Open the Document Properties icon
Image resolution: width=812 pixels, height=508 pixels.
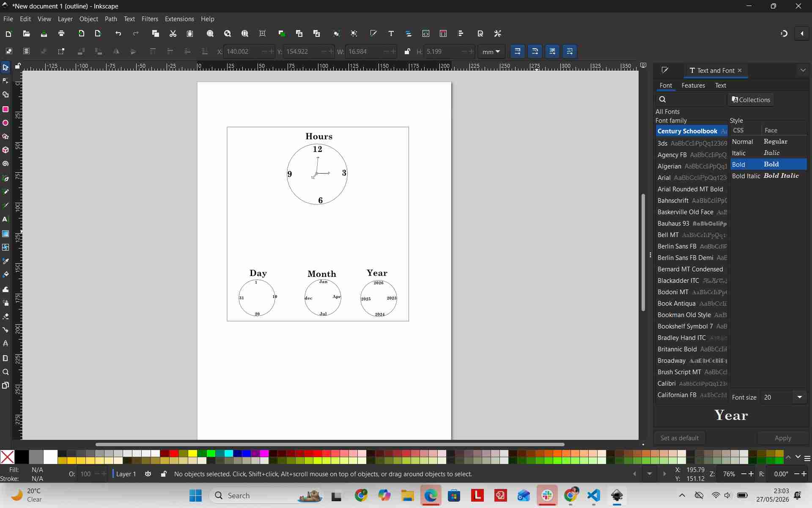pos(480,33)
